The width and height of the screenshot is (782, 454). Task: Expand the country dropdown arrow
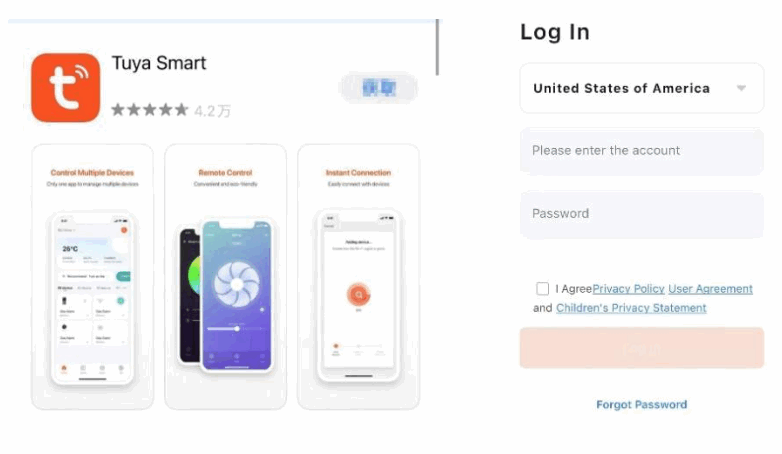coord(741,88)
